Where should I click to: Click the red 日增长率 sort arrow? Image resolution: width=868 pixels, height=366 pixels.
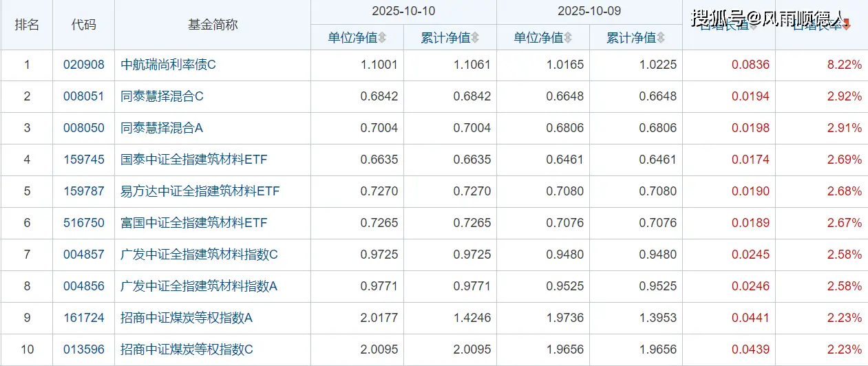pyautogui.click(x=847, y=25)
